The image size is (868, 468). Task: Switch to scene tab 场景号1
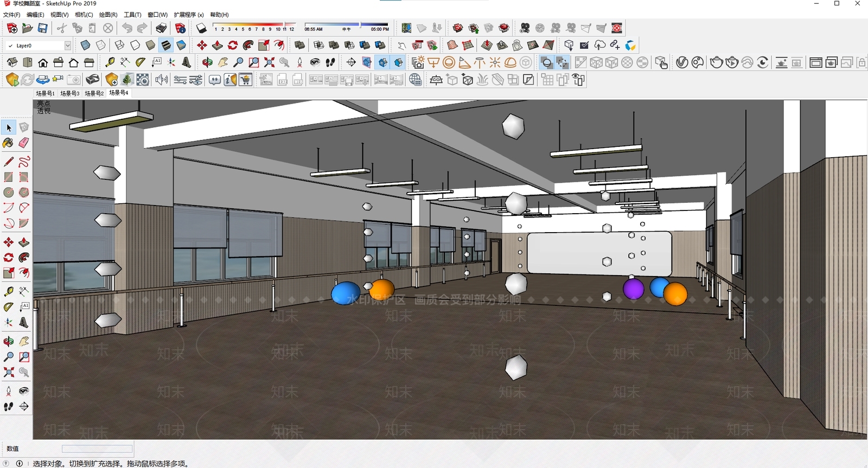click(x=45, y=93)
